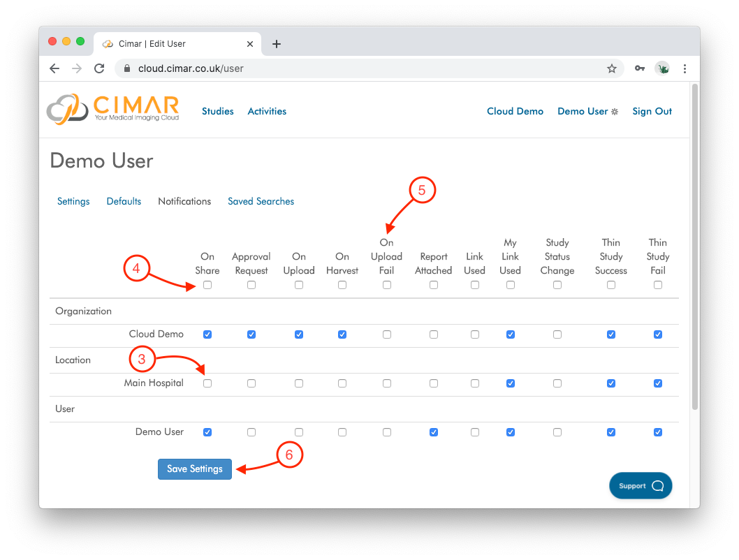This screenshot has width=739, height=560.
Task: Open the Chrome three-dot menu
Action: (685, 68)
